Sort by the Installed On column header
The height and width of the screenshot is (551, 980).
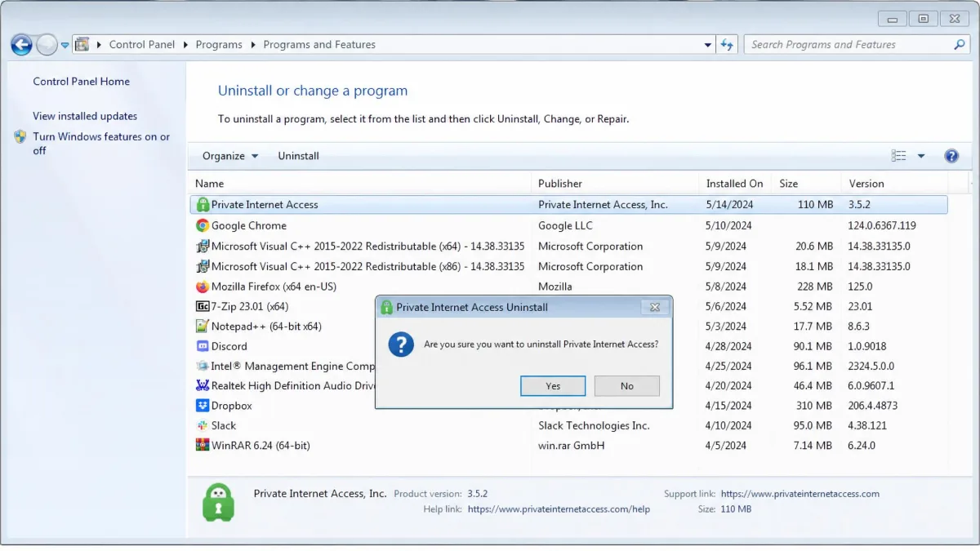point(735,184)
